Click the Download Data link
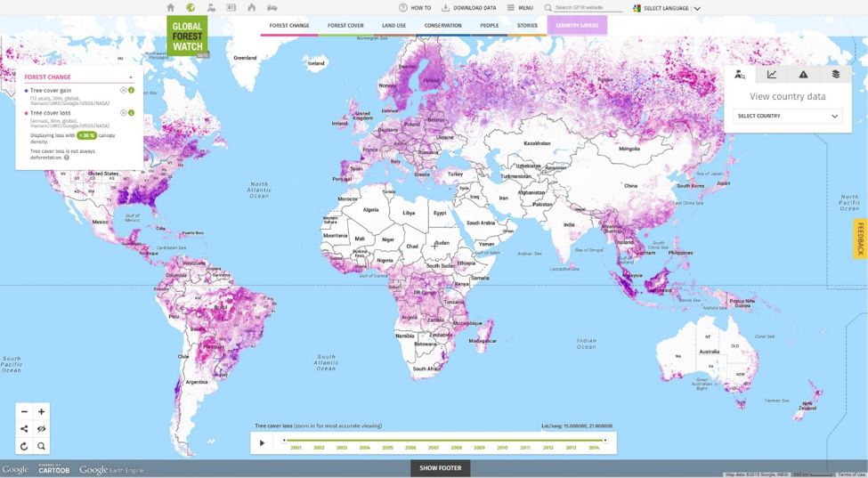This screenshot has height=478, width=868. tap(469, 8)
